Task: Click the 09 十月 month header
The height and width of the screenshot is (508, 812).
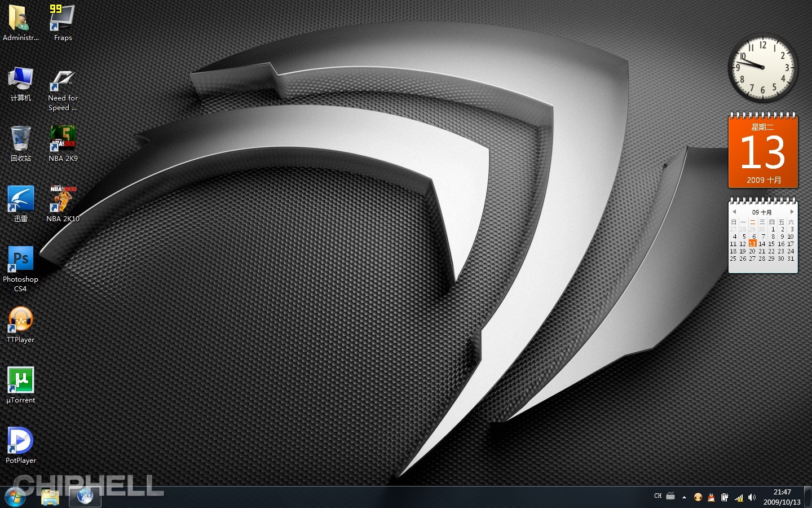Action: (762, 212)
